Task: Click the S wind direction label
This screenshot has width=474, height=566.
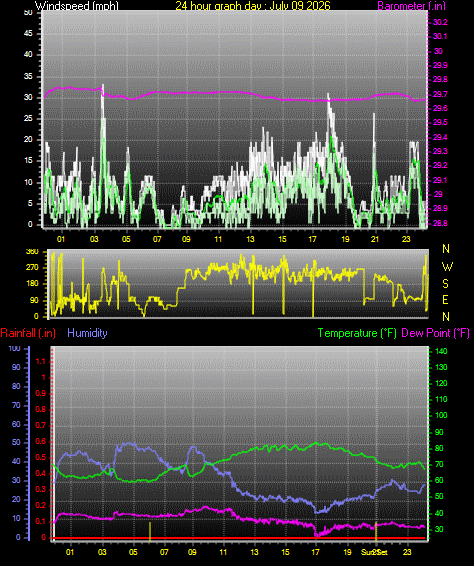Action: (x=445, y=284)
